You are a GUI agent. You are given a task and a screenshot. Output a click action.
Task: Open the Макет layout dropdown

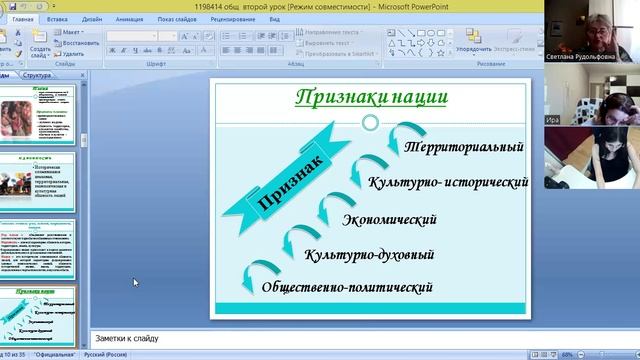click(x=69, y=32)
